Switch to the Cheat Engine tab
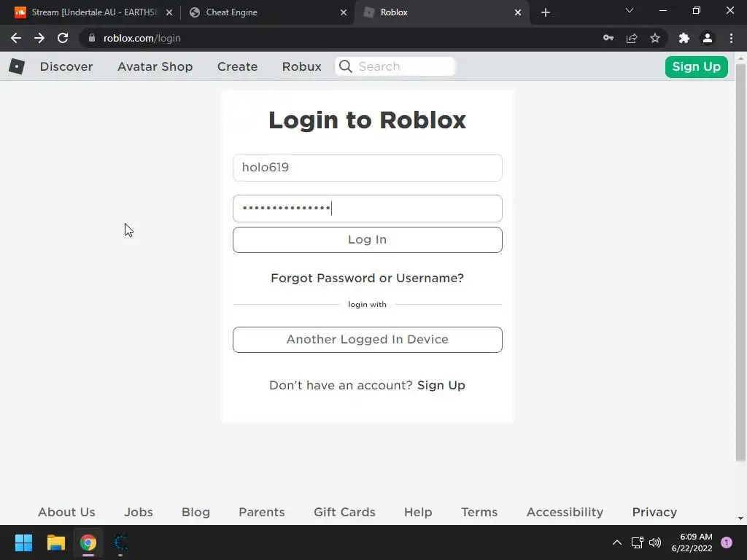Viewport: 747px width, 560px height. pos(268,12)
